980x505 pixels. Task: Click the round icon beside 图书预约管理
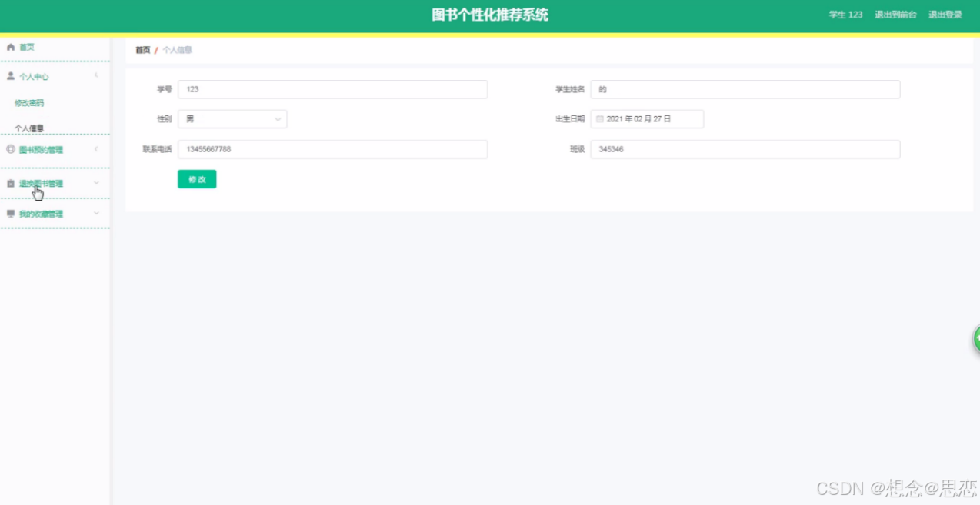coord(11,150)
